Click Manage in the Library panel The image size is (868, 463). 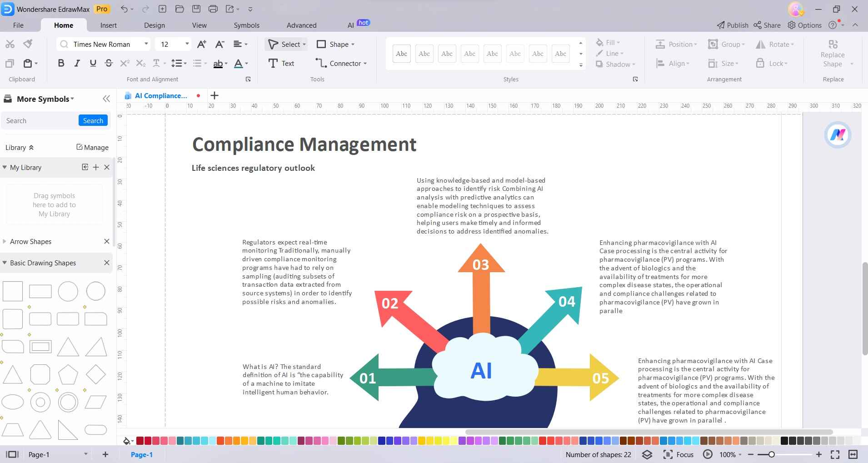[92, 147]
